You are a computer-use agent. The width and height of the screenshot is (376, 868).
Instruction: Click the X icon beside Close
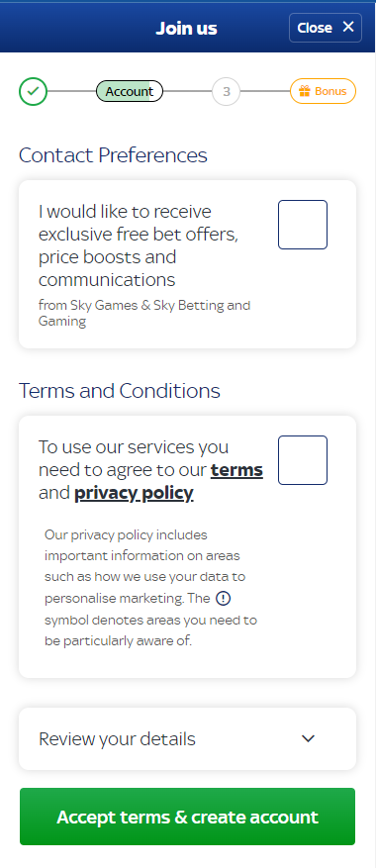click(x=347, y=27)
